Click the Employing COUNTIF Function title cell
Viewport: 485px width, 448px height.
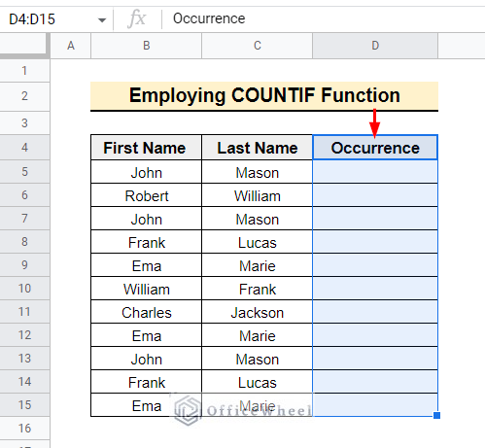pos(264,96)
